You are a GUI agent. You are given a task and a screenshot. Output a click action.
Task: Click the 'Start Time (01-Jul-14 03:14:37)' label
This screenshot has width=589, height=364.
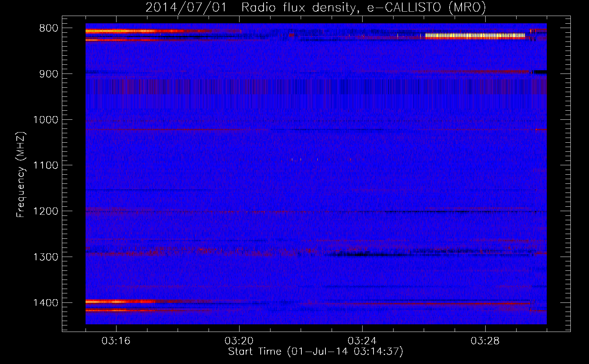pyautogui.click(x=316, y=352)
